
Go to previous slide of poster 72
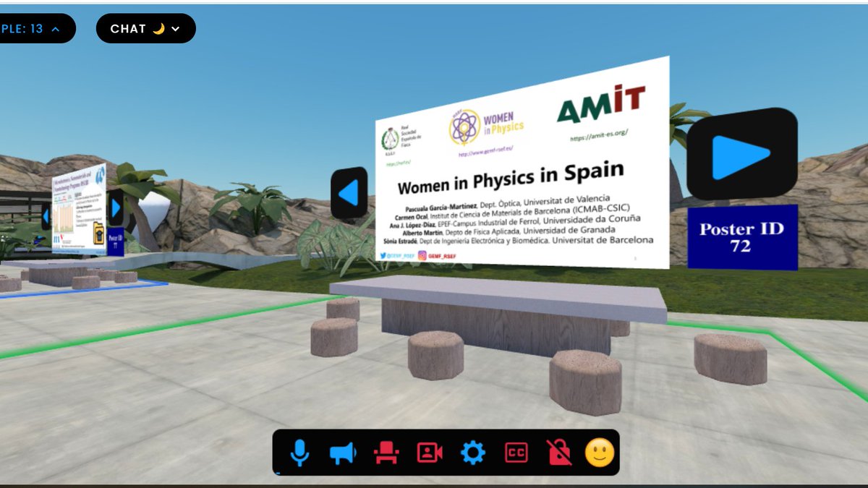pos(349,193)
